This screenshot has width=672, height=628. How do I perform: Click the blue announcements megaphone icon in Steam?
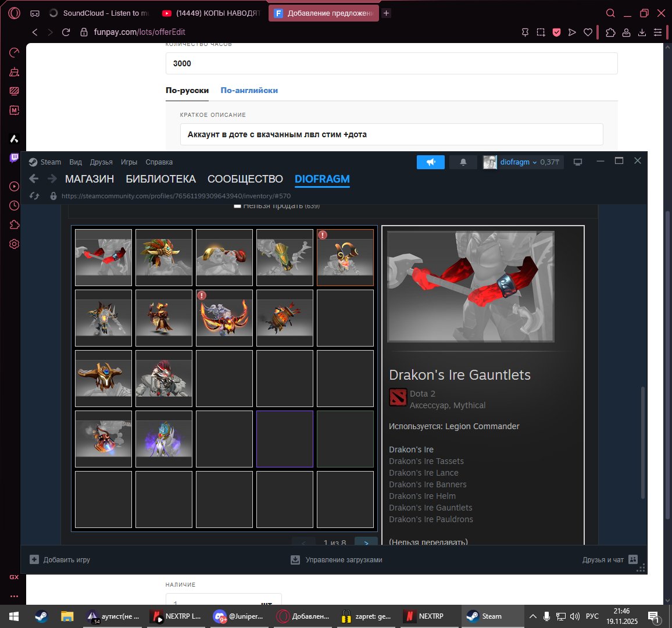[x=430, y=162]
